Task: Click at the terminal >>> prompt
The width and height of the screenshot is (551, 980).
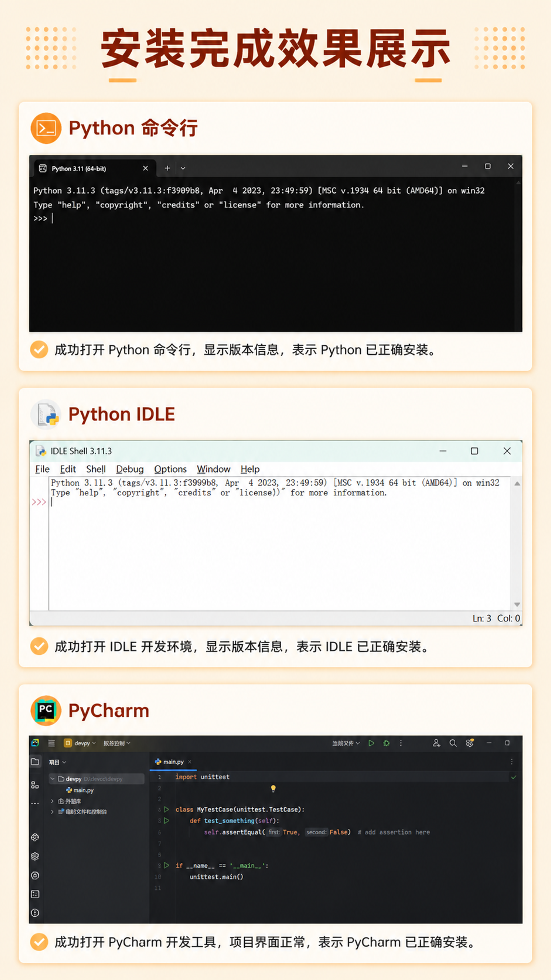Action: point(40,218)
